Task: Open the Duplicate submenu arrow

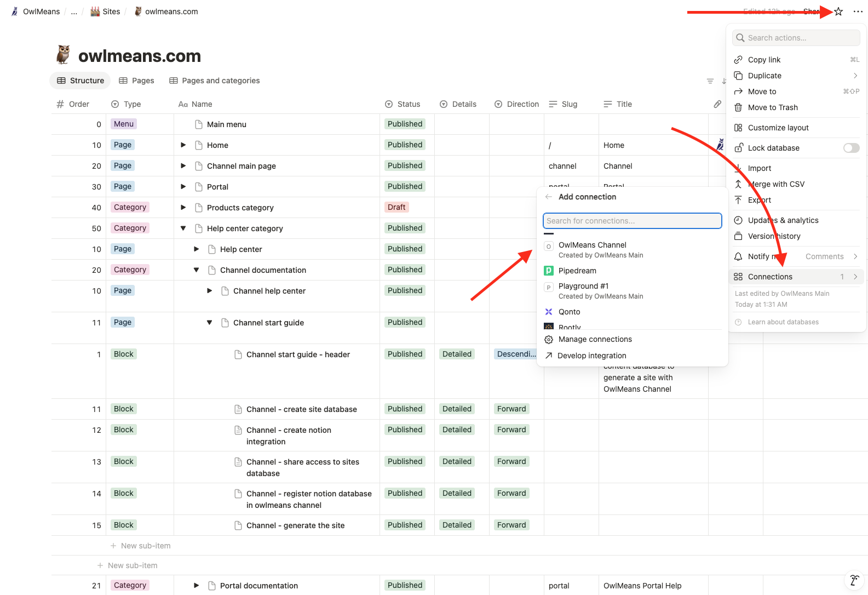Action: coord(855,76)
